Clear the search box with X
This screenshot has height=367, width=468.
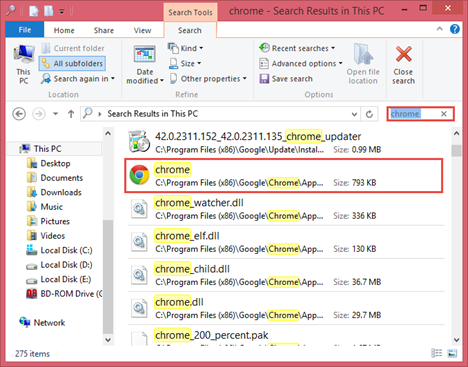click(444, 114)
